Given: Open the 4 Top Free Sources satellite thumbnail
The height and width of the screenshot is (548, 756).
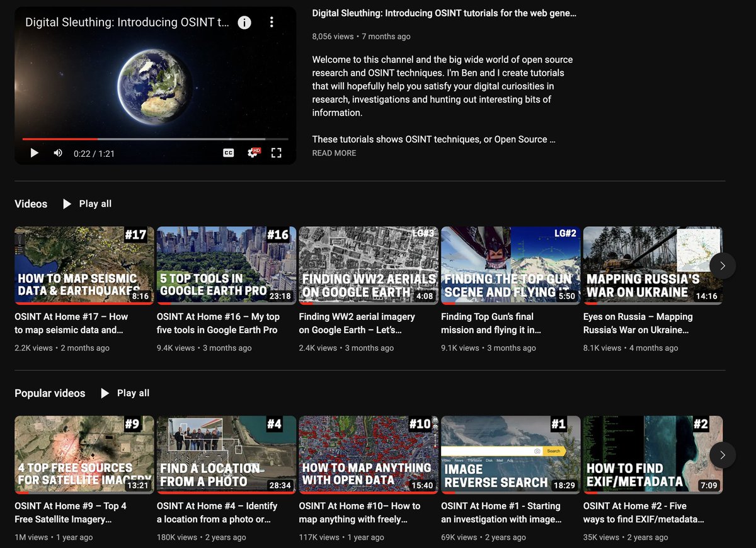Looking at the screenshot, I should [84, 455].
